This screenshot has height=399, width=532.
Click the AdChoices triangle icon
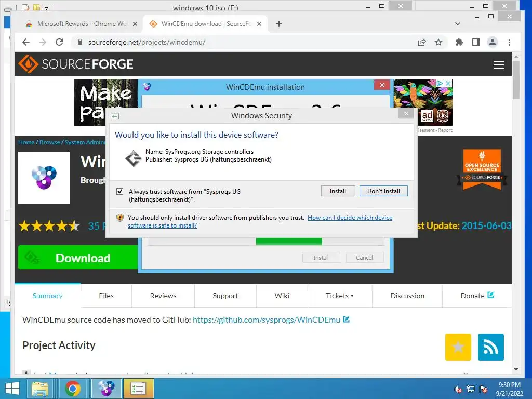[x=440, y=83]
